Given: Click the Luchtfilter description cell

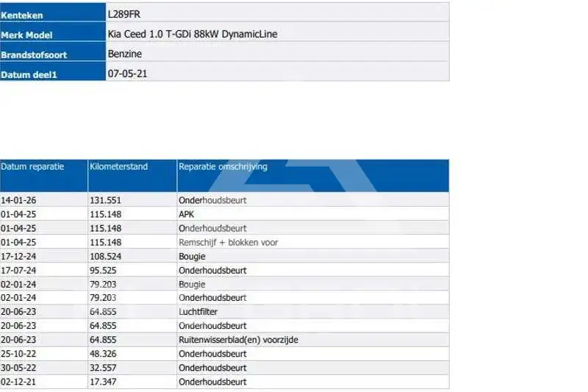Looking at the screenshot, I should click(198, 312).
